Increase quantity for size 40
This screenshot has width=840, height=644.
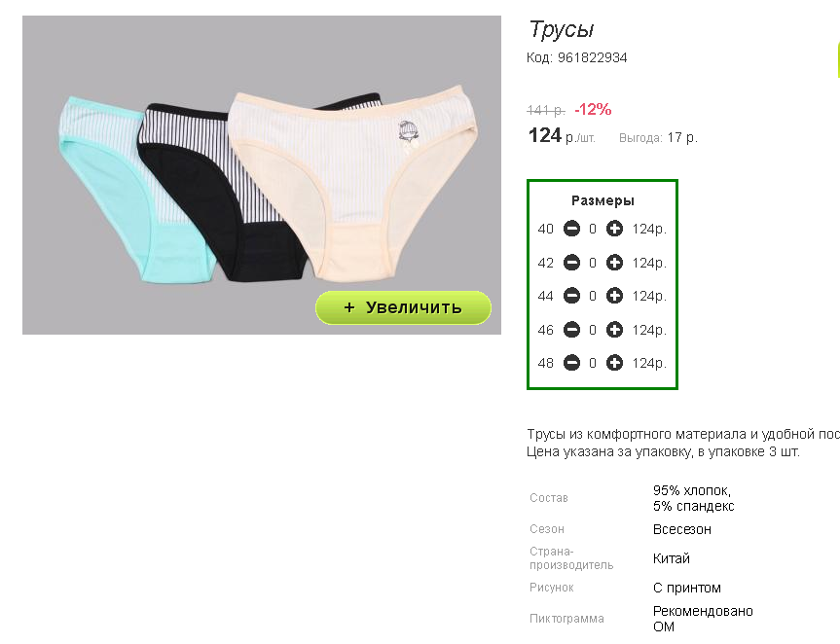click(614, 230)
